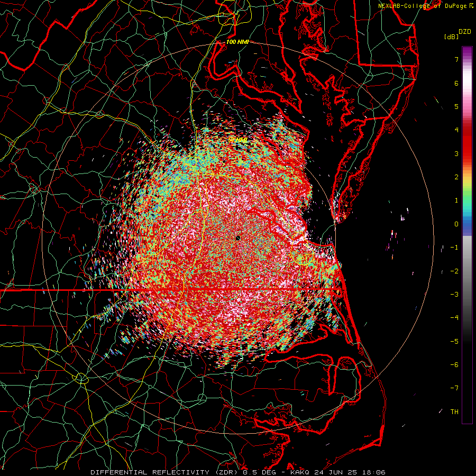Click the -6 value on color scale
Image resolution: width=476 pixels, height=476 pixels.
point(454,365)
